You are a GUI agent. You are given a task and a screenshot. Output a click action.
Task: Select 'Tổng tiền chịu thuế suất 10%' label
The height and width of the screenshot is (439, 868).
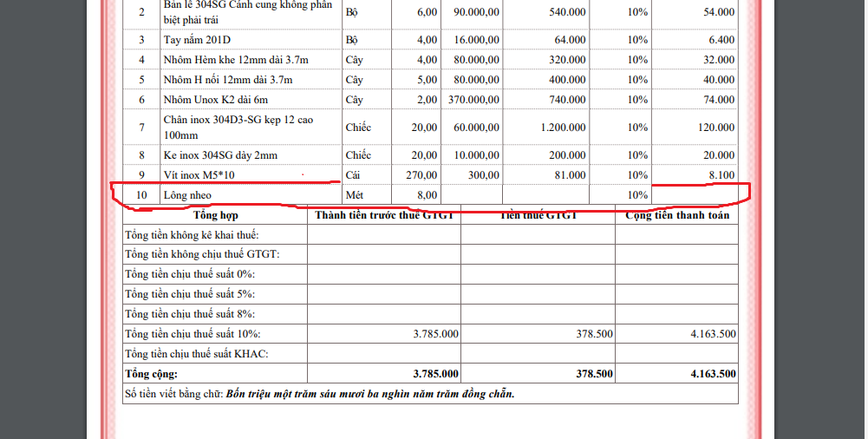(x=193, y=334)
